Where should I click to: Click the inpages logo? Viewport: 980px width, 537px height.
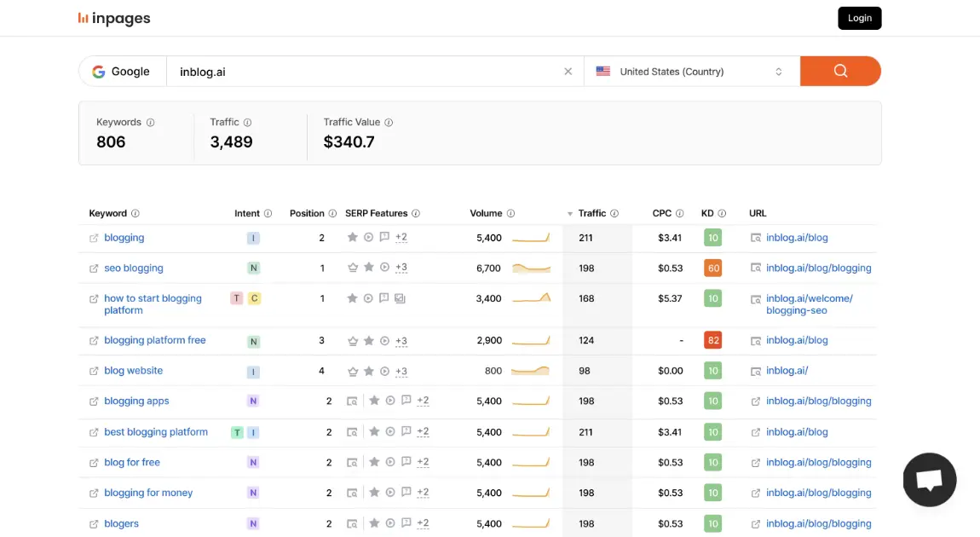click(114, 18)
